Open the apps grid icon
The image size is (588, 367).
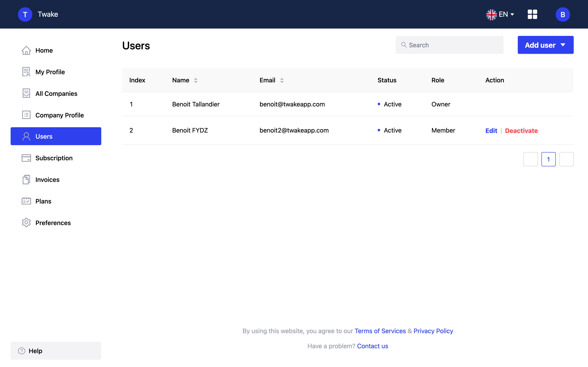pos(532,14)
